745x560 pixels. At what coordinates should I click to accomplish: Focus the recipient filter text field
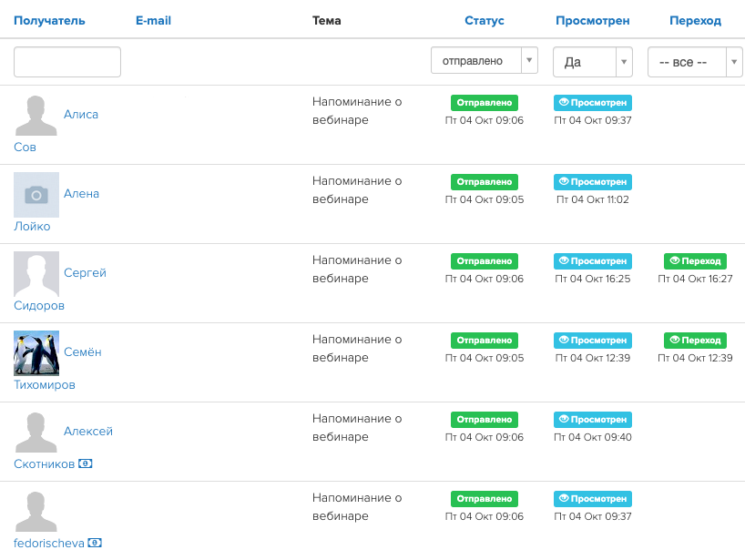pyautogui.click(x=67, y=62)
